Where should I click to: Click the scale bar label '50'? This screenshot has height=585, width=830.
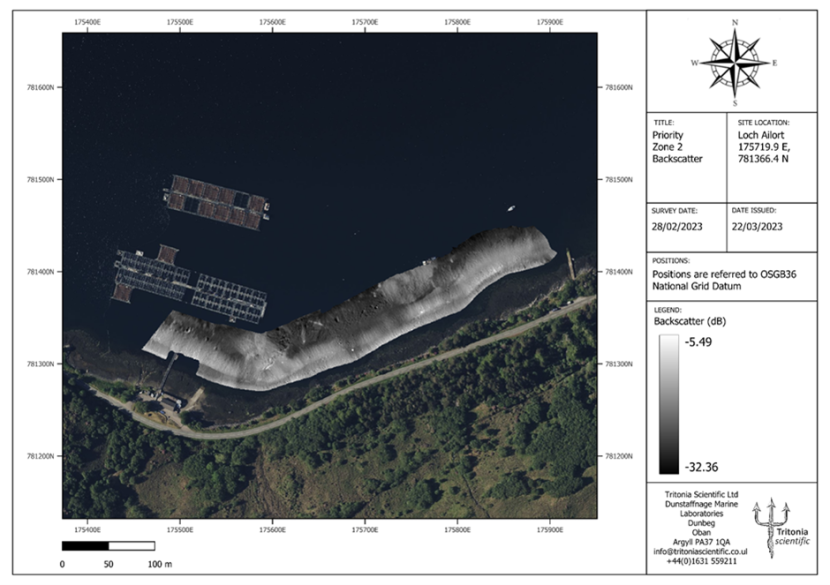tap(109, 564)
